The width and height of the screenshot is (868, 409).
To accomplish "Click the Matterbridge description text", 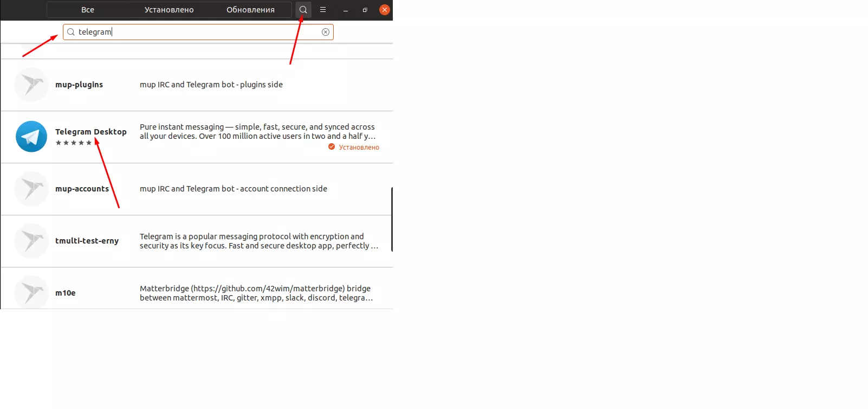I will tap(256, 293).
